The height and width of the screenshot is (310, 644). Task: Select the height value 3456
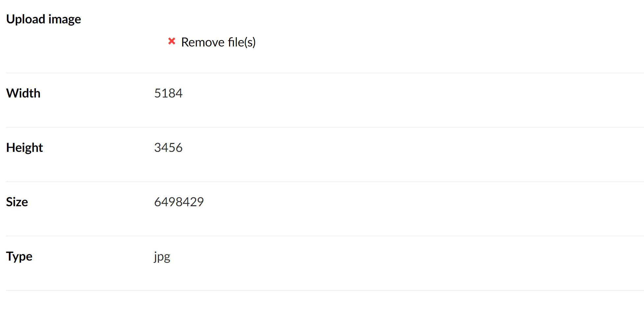[168, 148]
